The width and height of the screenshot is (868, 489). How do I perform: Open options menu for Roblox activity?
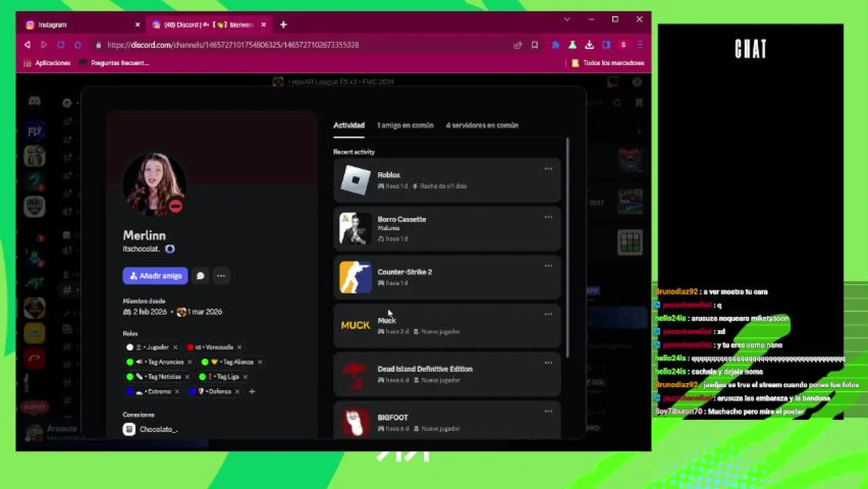tap(548, 168)
